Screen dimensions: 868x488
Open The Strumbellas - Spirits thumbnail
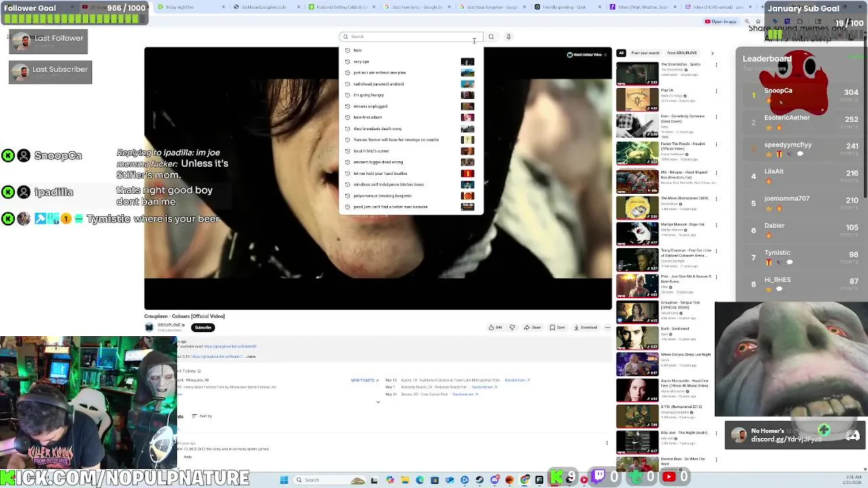click(x=637, y=73)
